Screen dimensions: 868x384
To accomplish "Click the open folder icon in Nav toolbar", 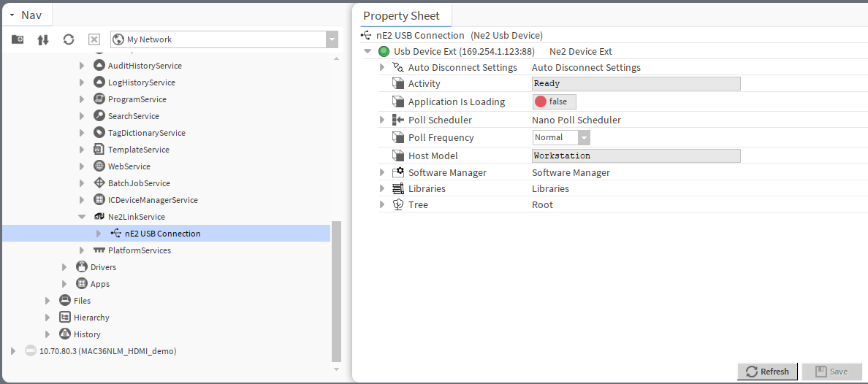I will pos(18,39).
